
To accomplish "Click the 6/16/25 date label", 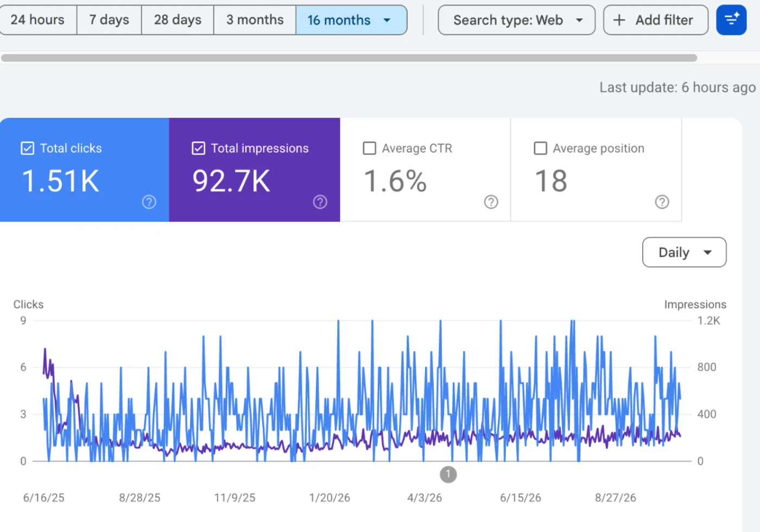I will [x=43, y=498].
